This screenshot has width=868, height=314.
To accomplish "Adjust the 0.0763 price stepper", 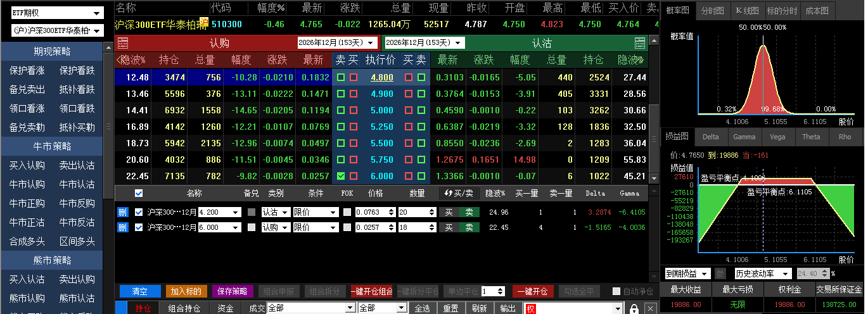I will point(391,212).
